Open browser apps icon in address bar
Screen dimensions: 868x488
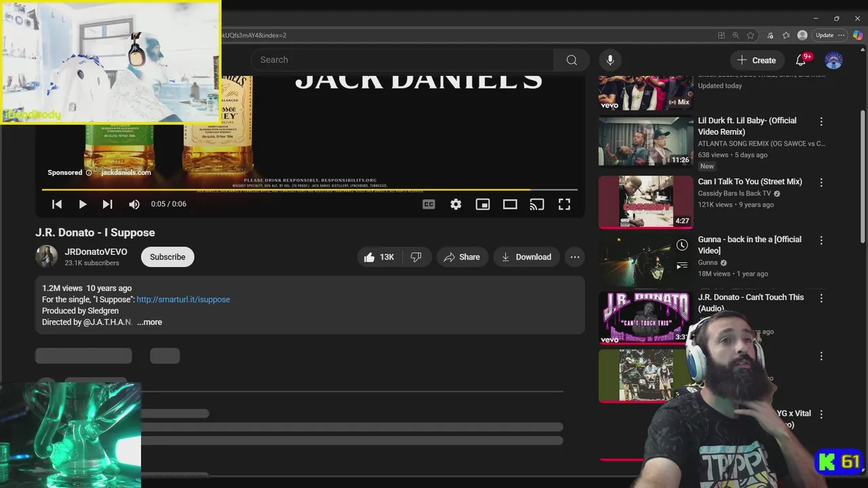[722, 35]
